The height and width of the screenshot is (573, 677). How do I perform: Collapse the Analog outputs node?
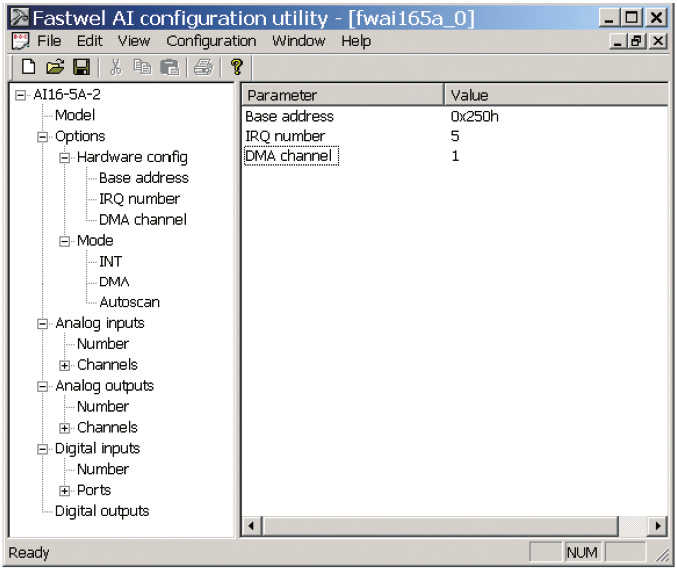point(42,386)
